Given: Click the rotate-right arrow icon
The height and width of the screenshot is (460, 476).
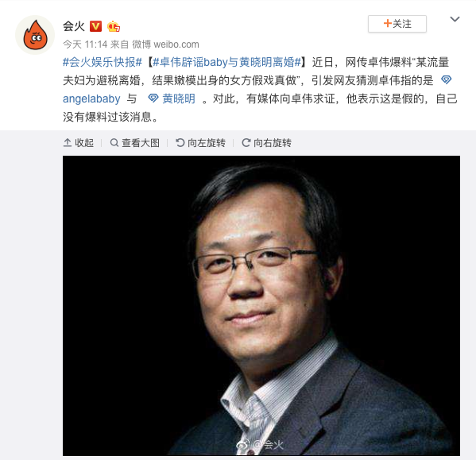Looking at the screenshot, I should point(246,143).
